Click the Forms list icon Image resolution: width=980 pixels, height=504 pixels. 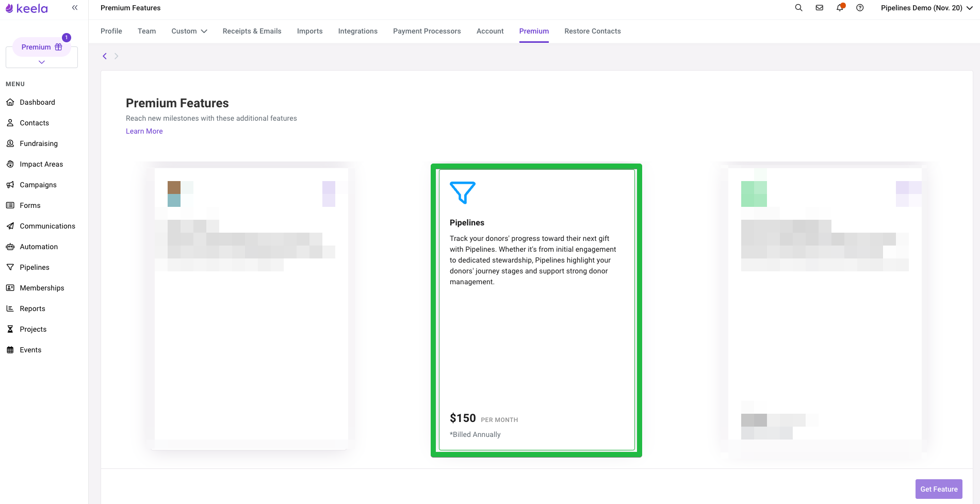point(10,205)
